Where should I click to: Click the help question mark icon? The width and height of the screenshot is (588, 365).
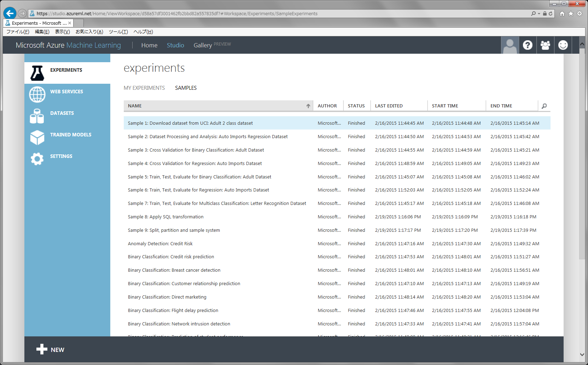coord(528,45)
